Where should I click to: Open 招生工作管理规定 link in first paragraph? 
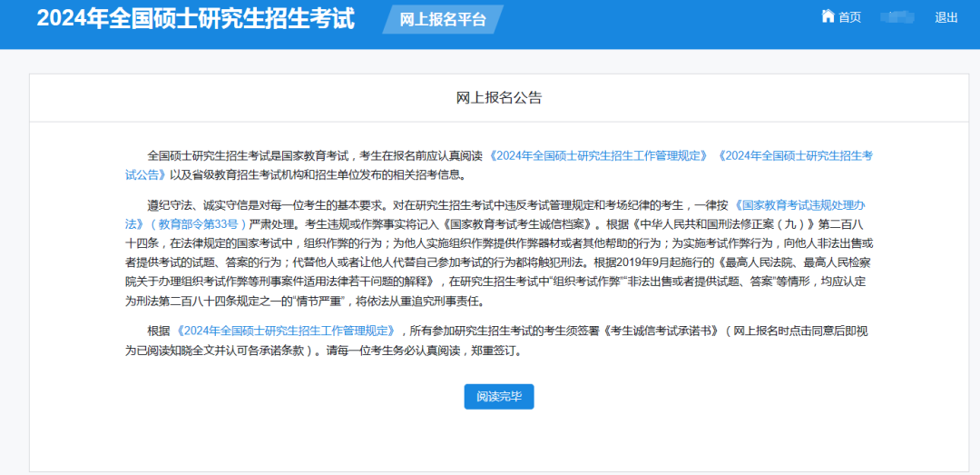599,155
